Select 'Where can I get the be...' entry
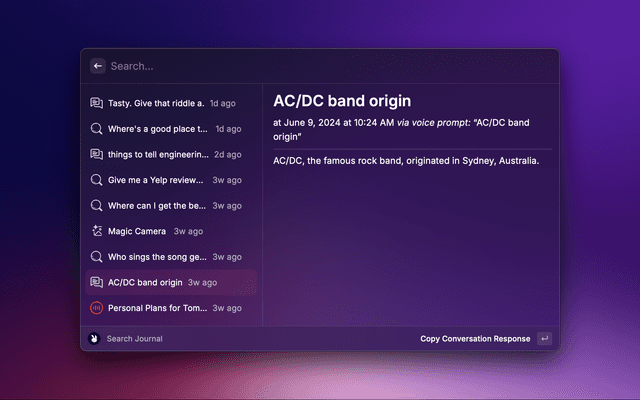 tap(158, 206)
